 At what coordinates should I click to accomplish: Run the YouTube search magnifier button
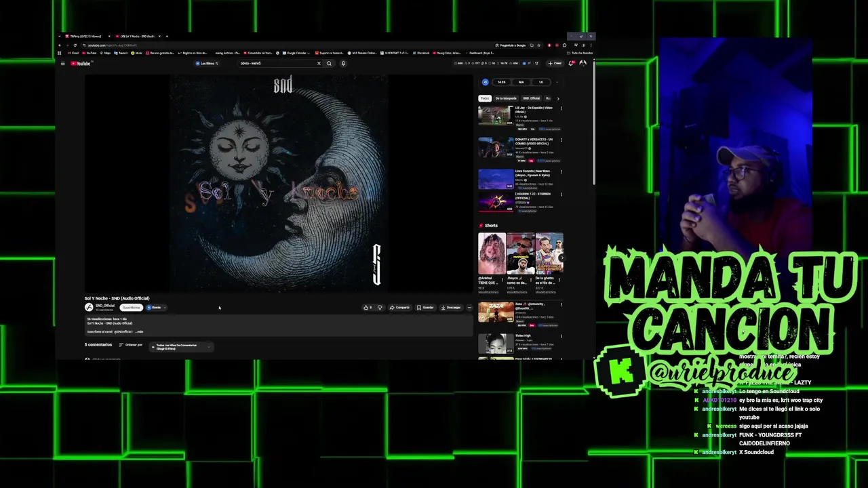point(329,64)
